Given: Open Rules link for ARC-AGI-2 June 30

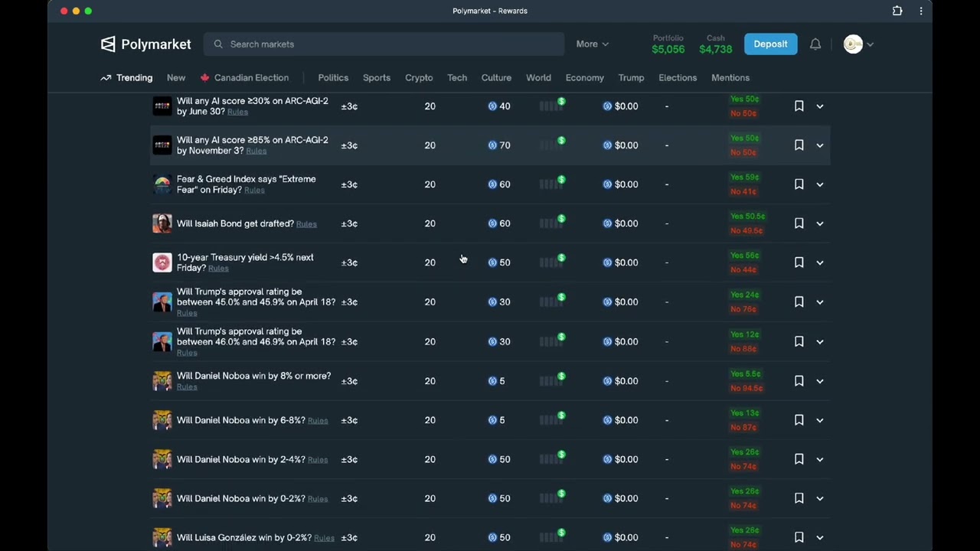Looking at the screenshot, I should tap(237, 112).
